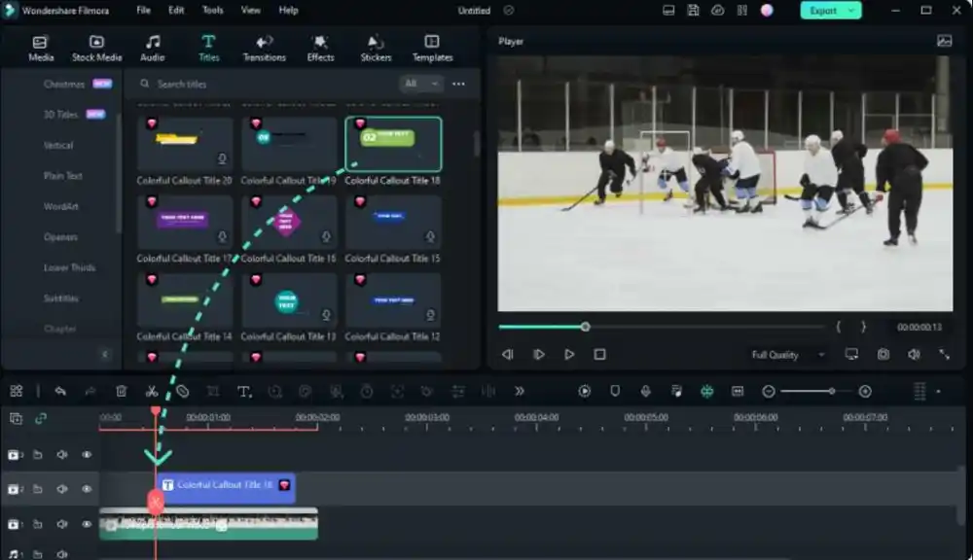This screenshot has height=560, width=973.
Task: Lock the title track
Action: [36, 488]
